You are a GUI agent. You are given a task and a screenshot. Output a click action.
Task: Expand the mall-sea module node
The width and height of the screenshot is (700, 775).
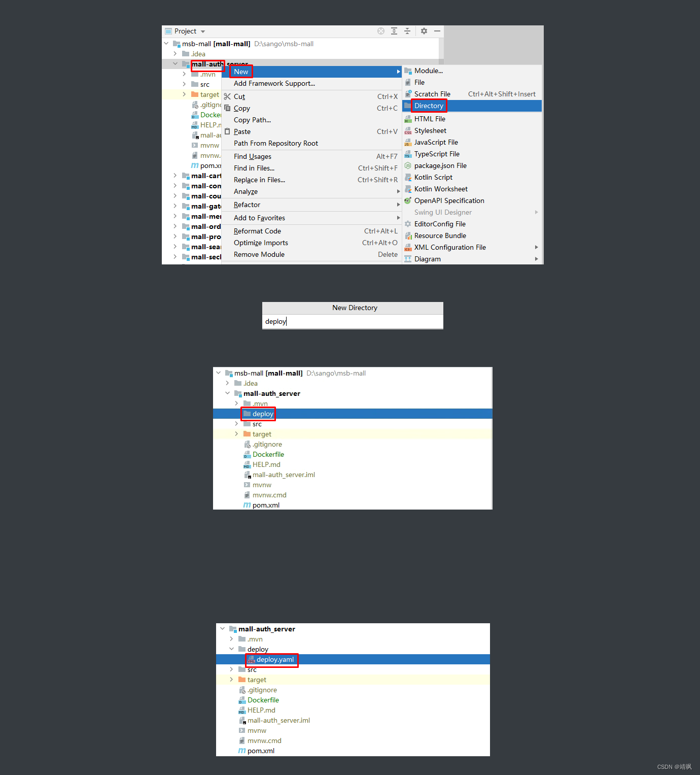click(x=175, y=247)
